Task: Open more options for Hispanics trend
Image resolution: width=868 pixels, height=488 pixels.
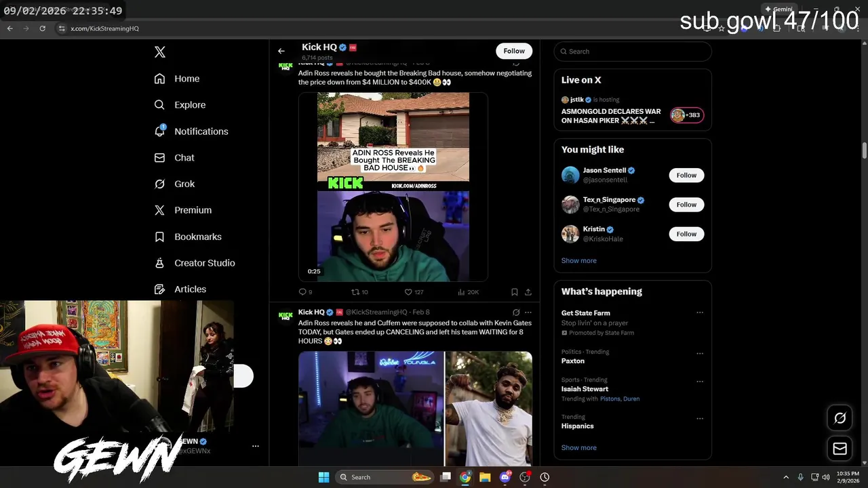Action: pos(700,418)
